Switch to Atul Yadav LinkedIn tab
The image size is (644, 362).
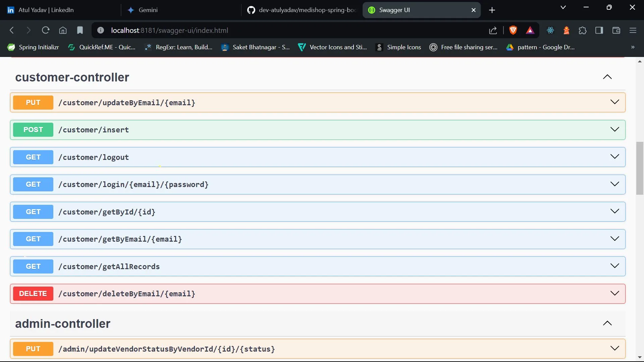coord(60,10)
